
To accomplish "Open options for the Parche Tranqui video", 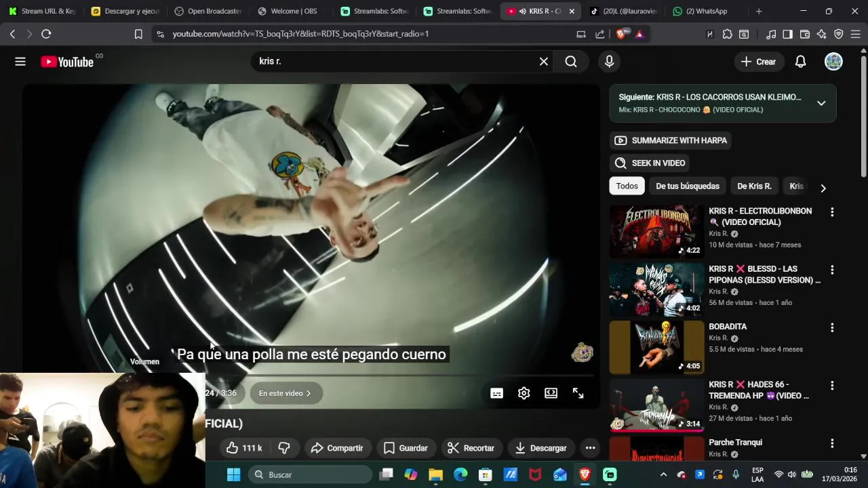I will (x=832, y=443).
